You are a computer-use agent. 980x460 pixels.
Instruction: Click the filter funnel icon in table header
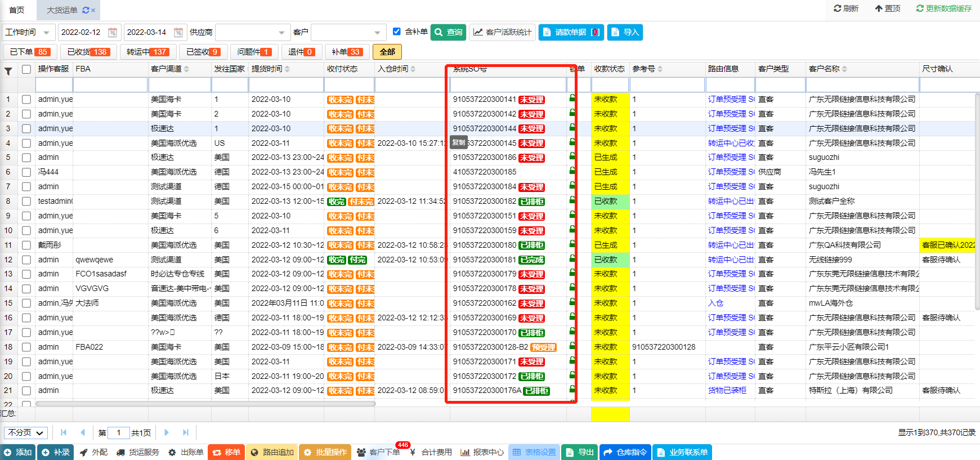[x=8, y=71]
